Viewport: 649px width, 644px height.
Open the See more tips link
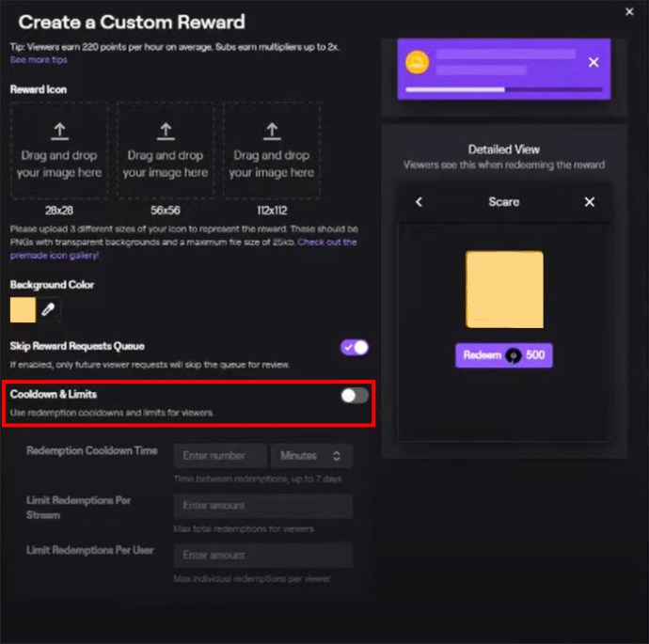(x=39, y=60)
